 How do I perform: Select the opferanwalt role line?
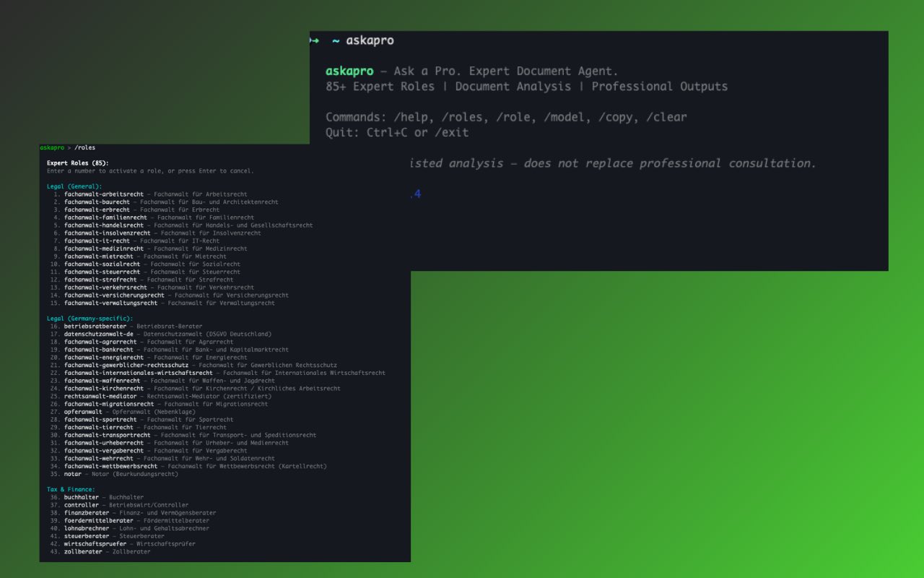pos(121,412)
